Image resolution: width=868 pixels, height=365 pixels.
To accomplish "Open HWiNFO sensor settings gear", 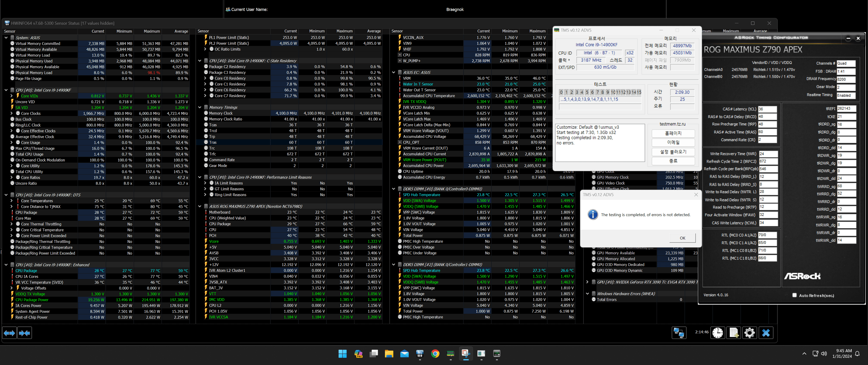I will click(x=749, y=333).
